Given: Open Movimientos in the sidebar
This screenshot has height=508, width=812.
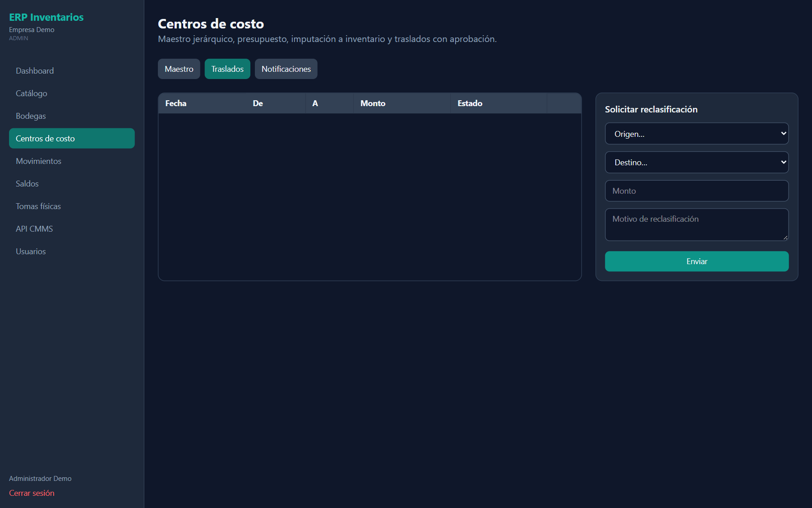Looking at the screenshot, I should 72,161.
